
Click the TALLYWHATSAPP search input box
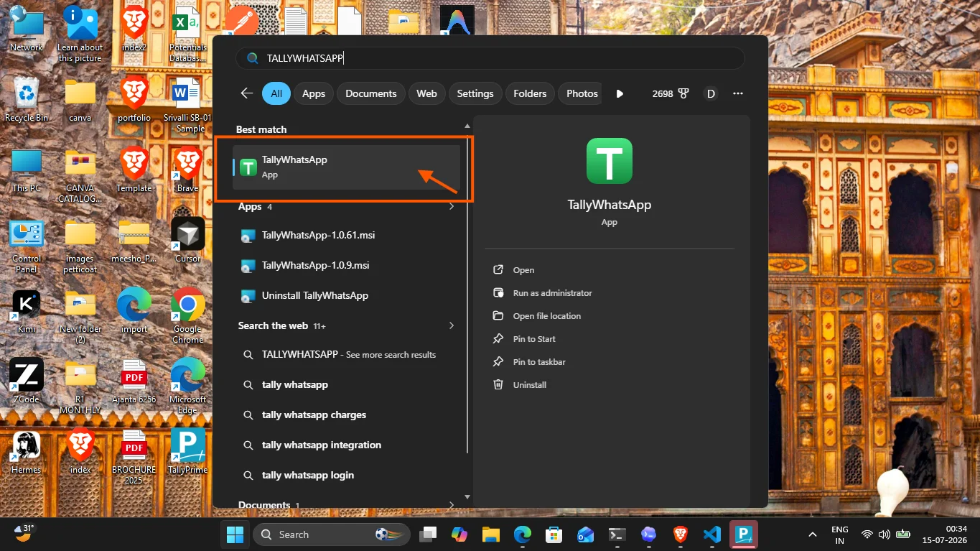pos(490,58)
